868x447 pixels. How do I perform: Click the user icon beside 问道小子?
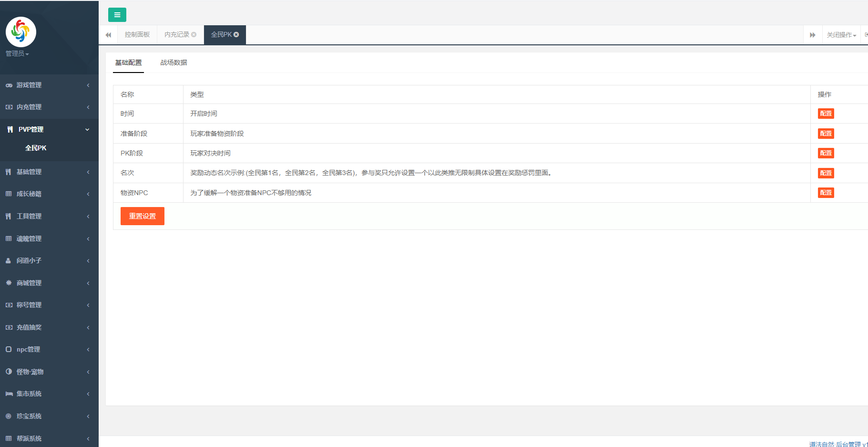click(9, 261)
